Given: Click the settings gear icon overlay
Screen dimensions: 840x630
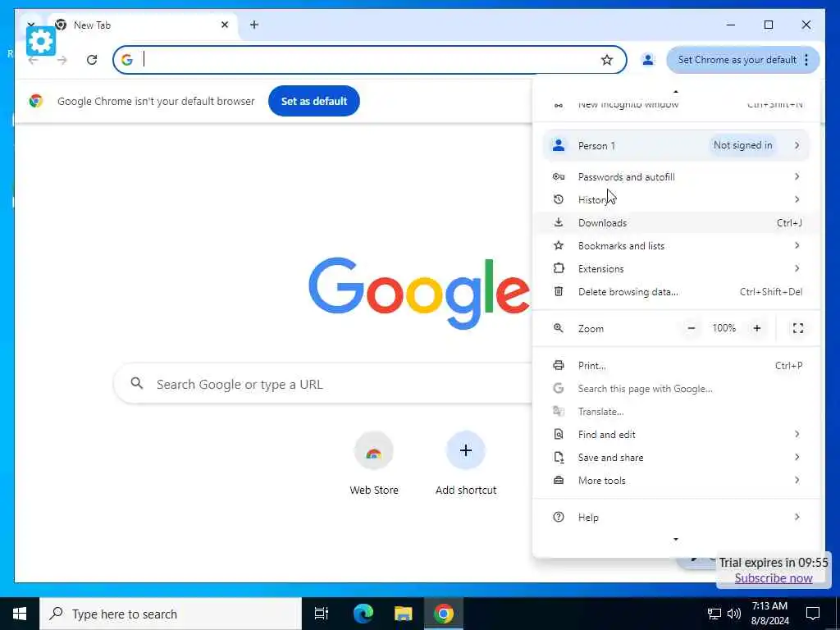Looking at the screenshot, I should (x=41, y=41).
